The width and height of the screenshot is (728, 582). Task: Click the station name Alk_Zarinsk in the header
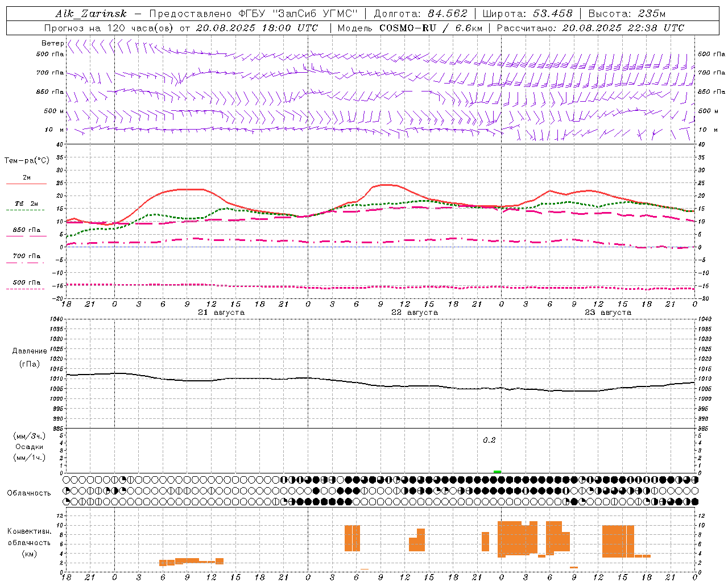(x=91, y=14)
